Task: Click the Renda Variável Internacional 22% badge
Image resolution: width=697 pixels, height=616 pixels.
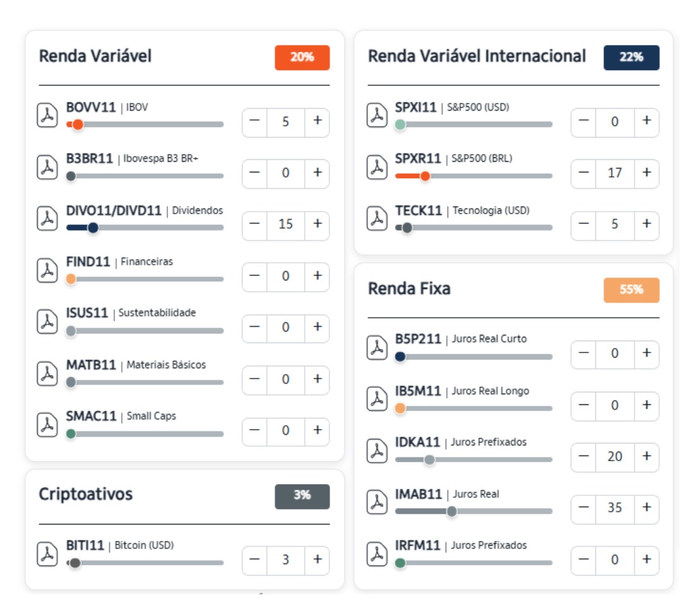Action: (631, 57)
